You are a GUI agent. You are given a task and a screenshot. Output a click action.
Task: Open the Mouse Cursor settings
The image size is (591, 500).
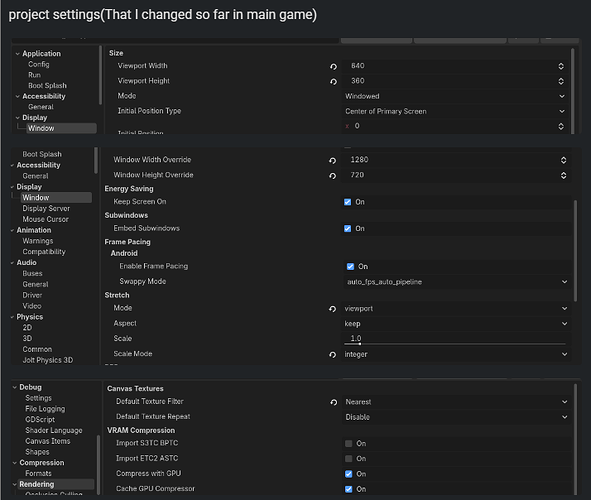[45, 219]
